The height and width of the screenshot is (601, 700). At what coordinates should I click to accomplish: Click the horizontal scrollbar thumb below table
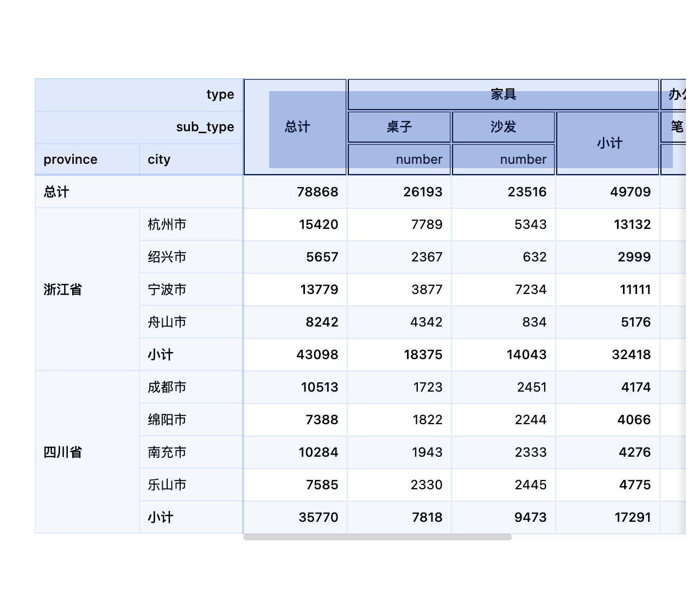click(x=378, y=537)
